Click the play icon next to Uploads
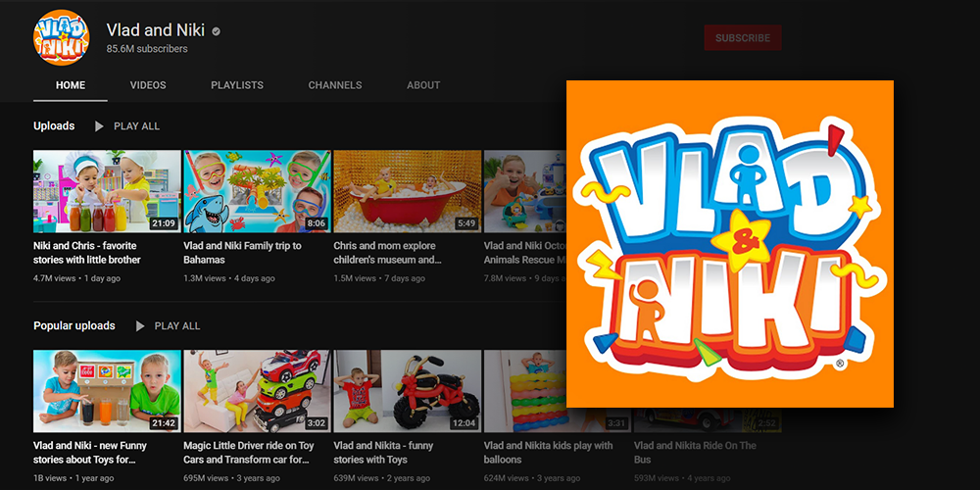Viewport: 980px width, 490px height. coord(99,126)
